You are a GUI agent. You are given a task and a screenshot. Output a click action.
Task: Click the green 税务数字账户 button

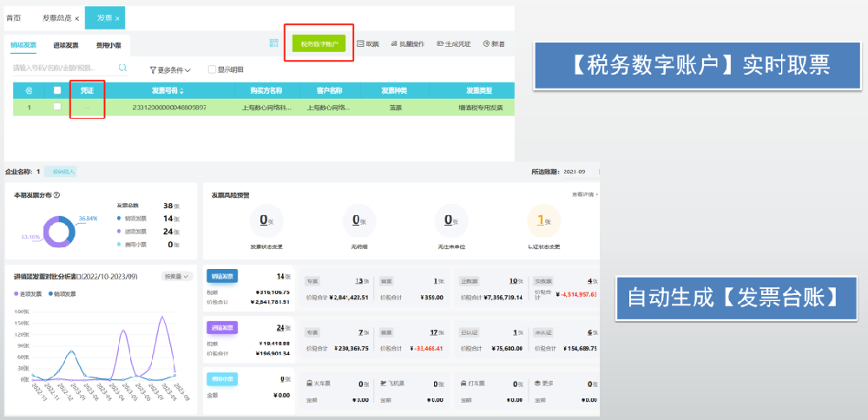[x=319, y=43]
